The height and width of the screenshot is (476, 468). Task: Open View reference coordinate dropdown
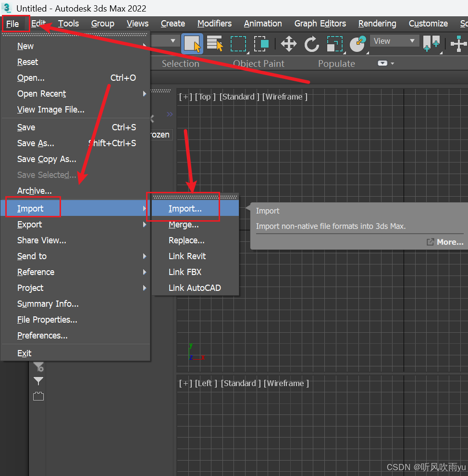click(x=394, y=41)
